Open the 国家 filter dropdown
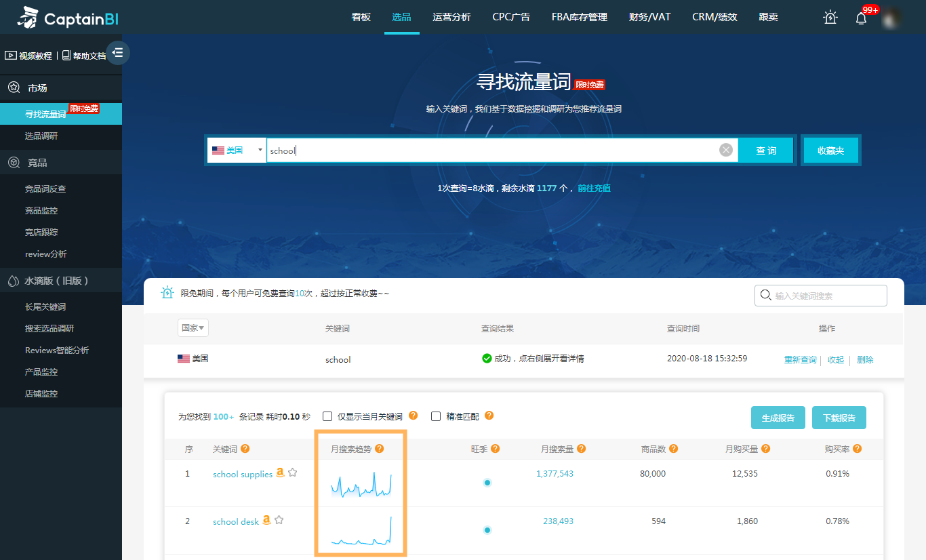 193,328
